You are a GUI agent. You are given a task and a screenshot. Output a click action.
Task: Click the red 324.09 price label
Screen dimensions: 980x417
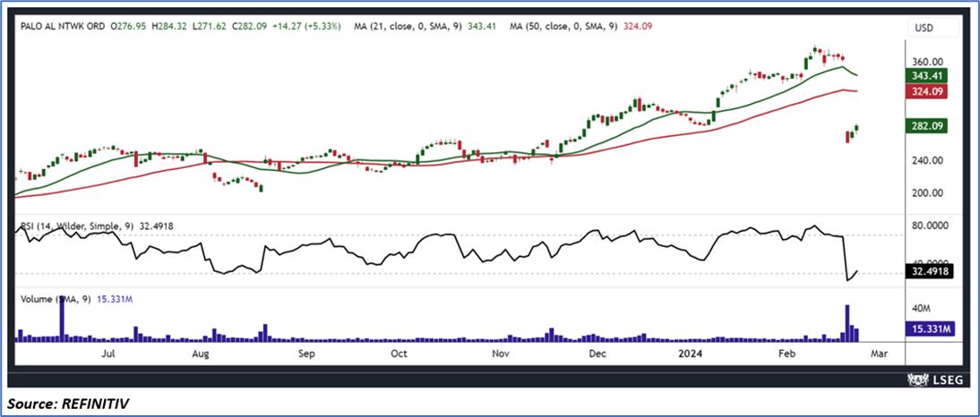coord(928,92)
